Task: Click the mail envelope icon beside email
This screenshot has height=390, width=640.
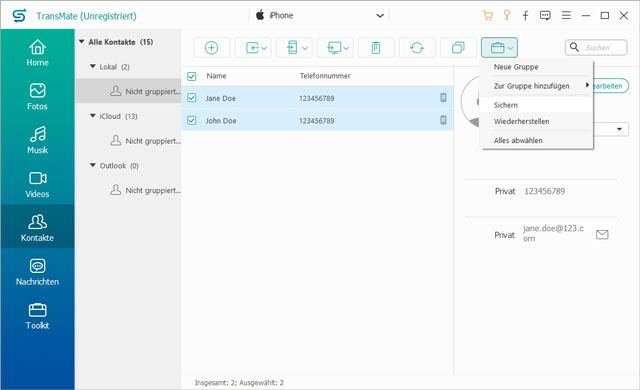Action: pyautogui.click(x=602, y=235)
